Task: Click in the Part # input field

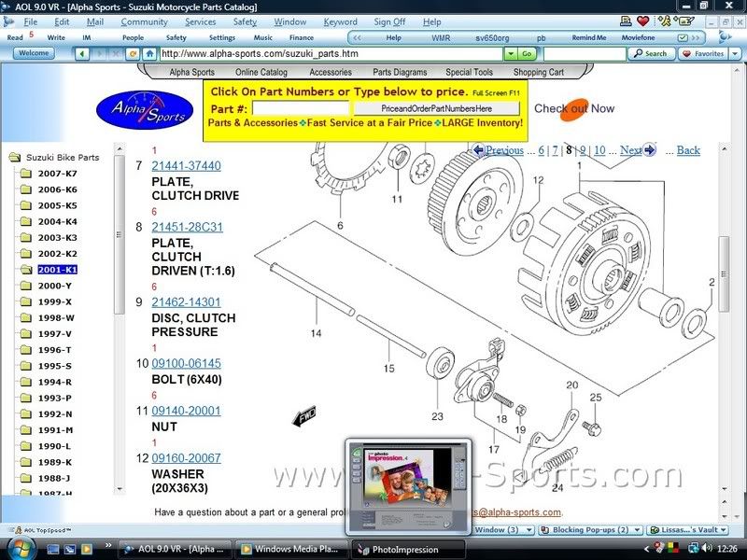Action: (x=301, y=108)
